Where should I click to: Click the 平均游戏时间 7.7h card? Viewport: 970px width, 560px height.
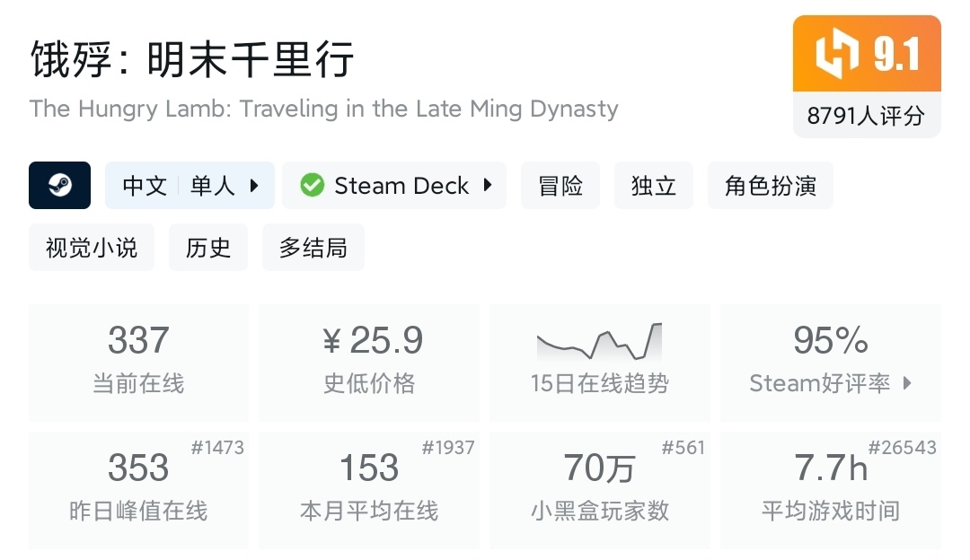click(x=830, y=490)
